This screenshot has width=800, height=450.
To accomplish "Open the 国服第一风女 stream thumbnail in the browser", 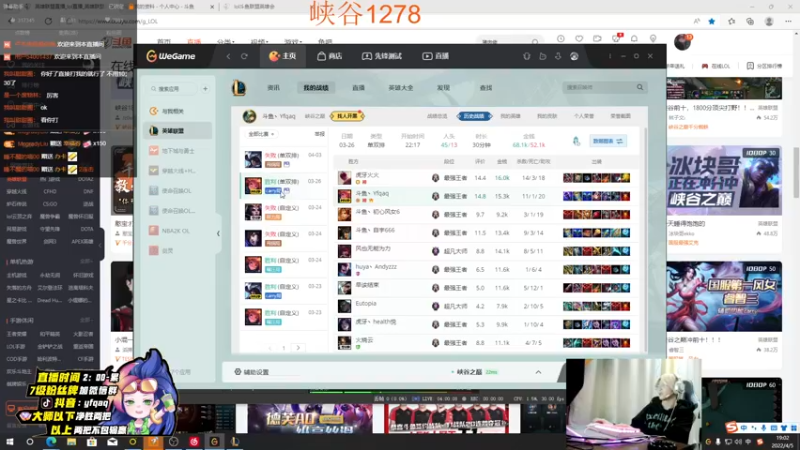I will [724, 296].
